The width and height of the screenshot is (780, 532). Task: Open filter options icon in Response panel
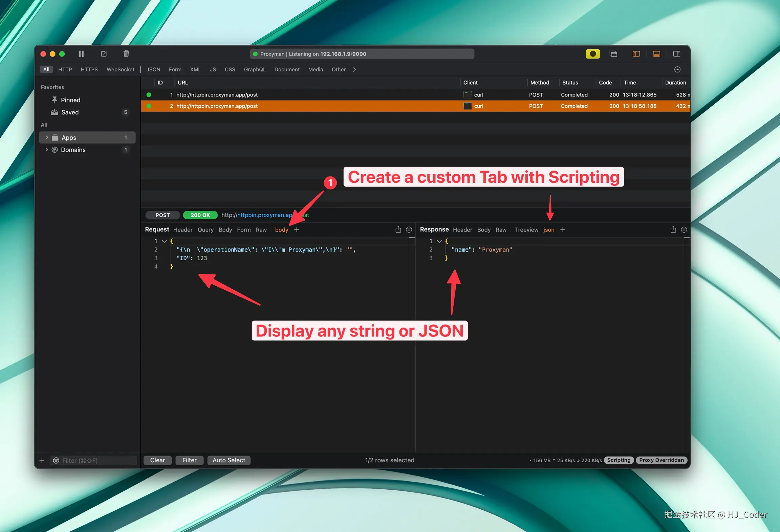(684, 230)
